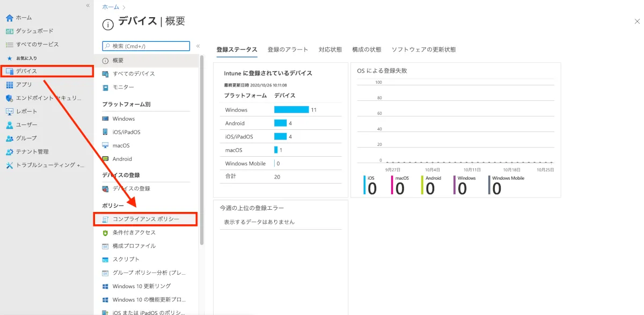
Task: Click the Home house icon in sidebar
Action: click(x=9, y=18)
